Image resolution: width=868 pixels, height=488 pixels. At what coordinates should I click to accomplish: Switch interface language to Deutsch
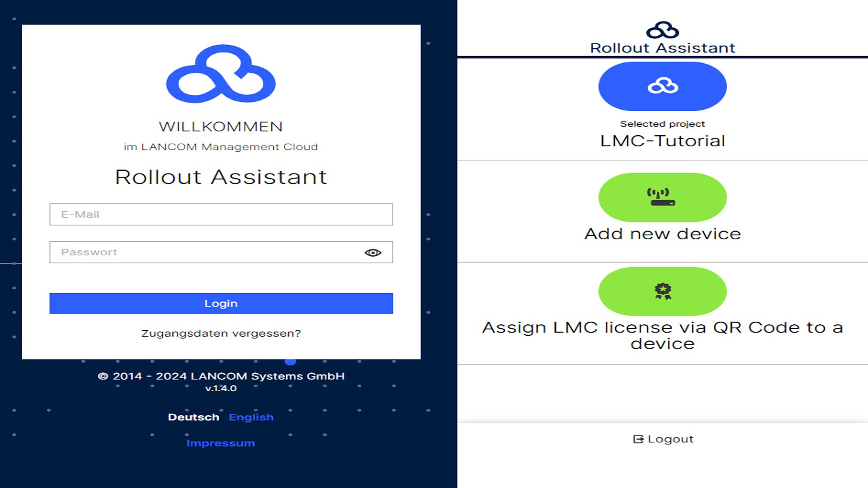193,417
